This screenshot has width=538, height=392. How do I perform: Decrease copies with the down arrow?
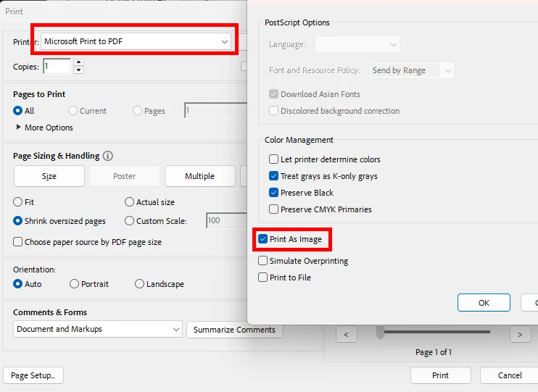click(78, 70)
